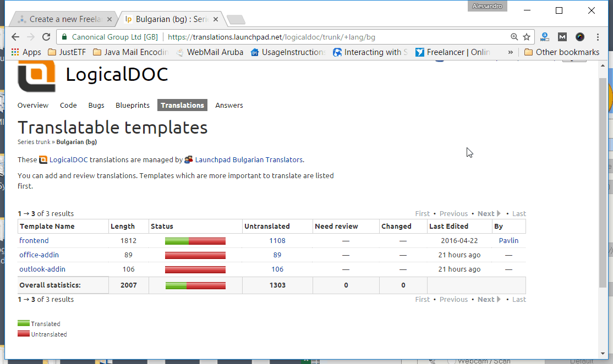Open the Chrome three-dot menu
Viewport: 613px width, 364px height.
click(x=598, y=37)
